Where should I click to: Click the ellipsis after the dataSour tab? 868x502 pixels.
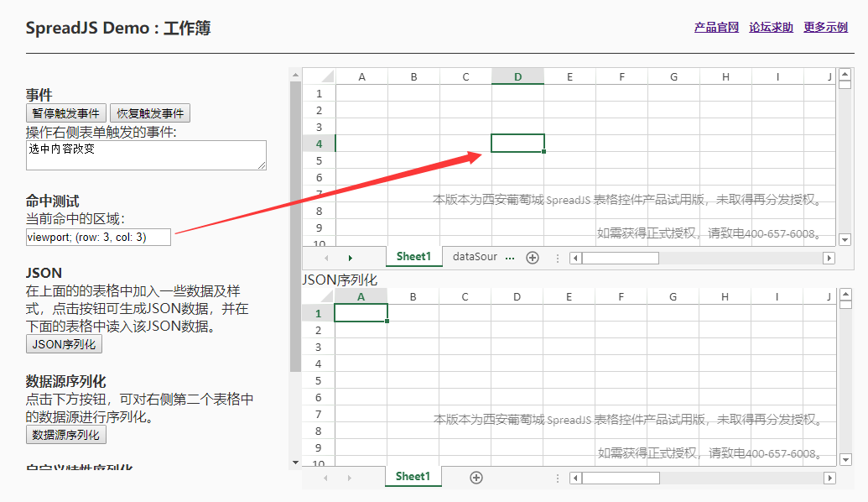click(510, 258)
